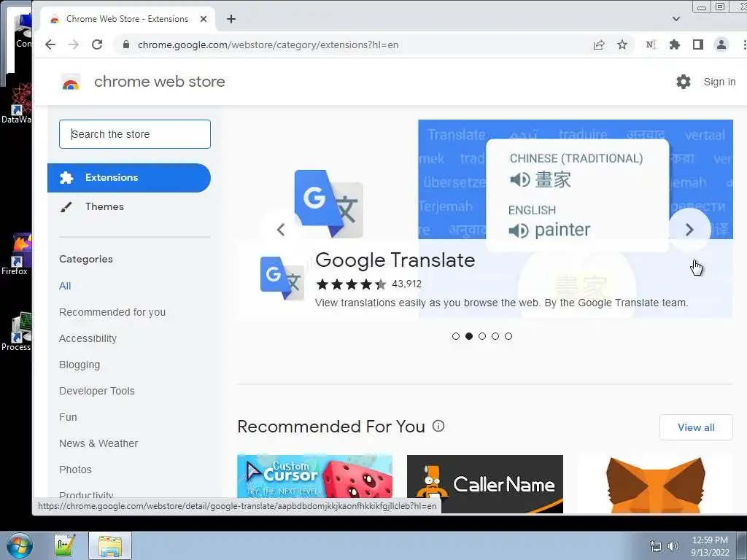Screen dimensions: 747x560
Task: Focus the Search the store field
Action: coord(135,134)
